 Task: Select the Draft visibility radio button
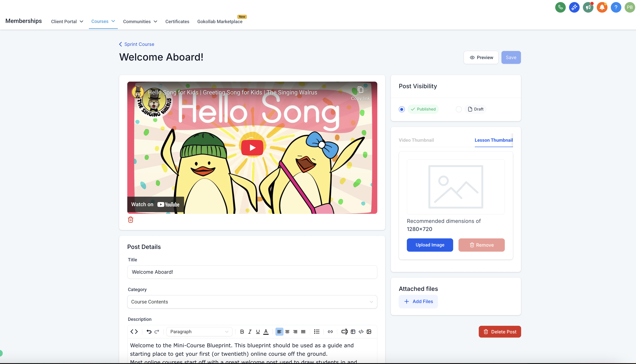(459, 109)
